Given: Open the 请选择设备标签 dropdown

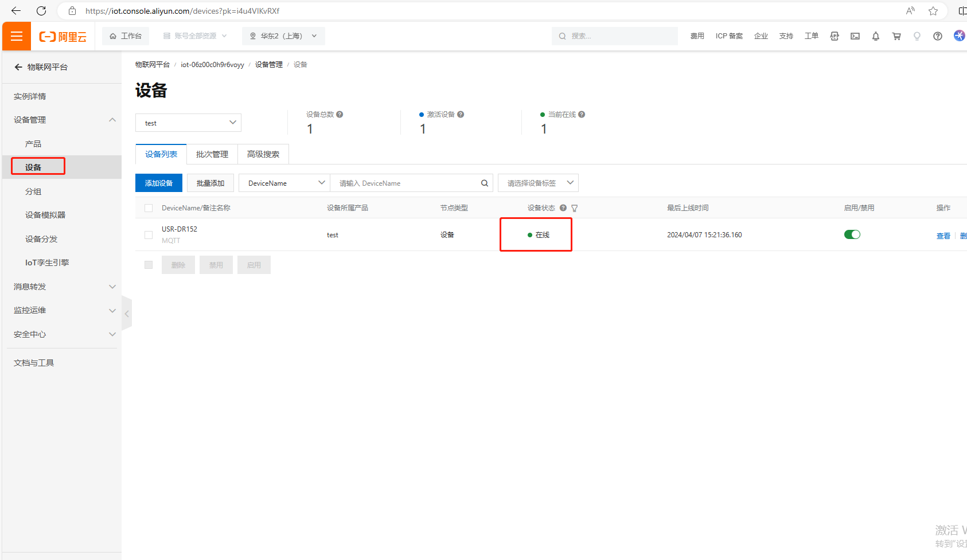Looking at the screenshot, I should tap(538, 183).
